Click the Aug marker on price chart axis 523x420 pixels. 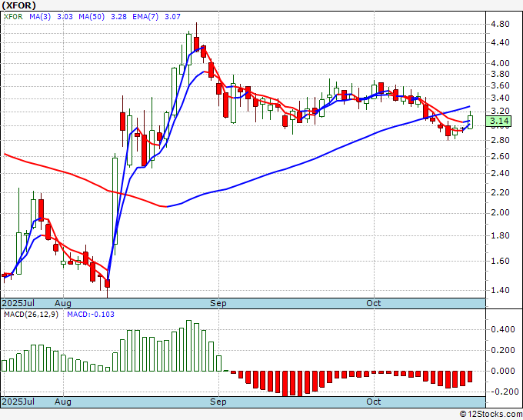[x=64, y=304]
